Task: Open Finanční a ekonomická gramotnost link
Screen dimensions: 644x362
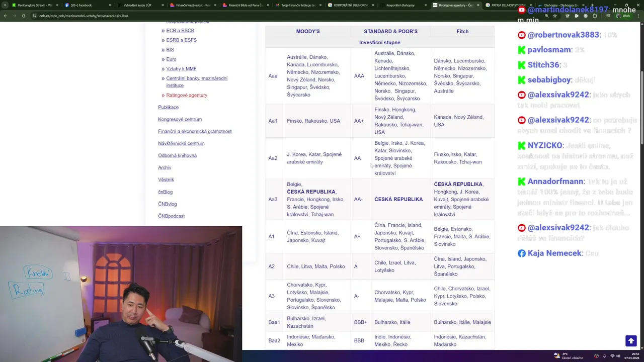Action: (x=195, y=131)
